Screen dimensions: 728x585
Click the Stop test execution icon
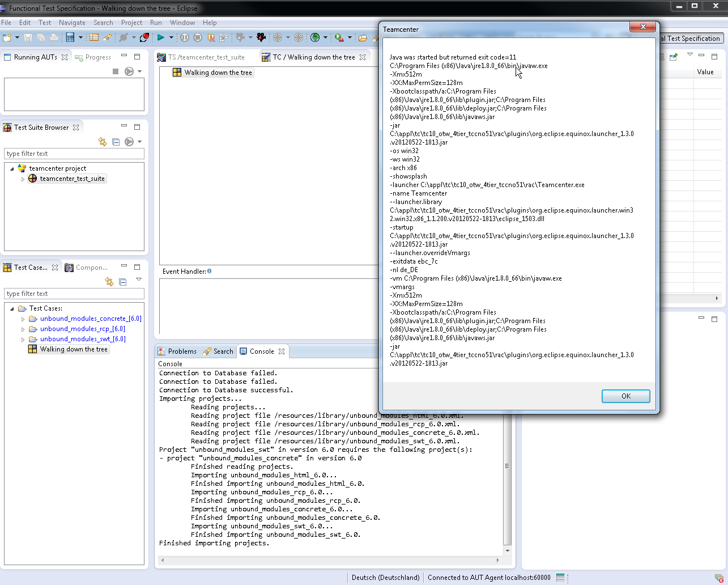(x=198, y=37)
